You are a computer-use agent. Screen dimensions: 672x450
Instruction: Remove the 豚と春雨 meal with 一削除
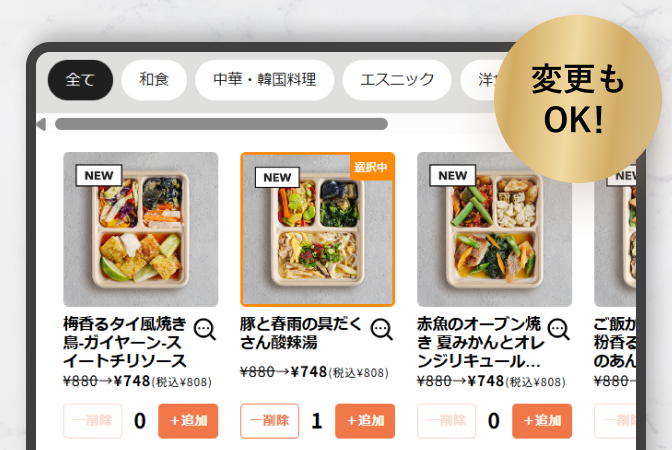coord(270,421)
